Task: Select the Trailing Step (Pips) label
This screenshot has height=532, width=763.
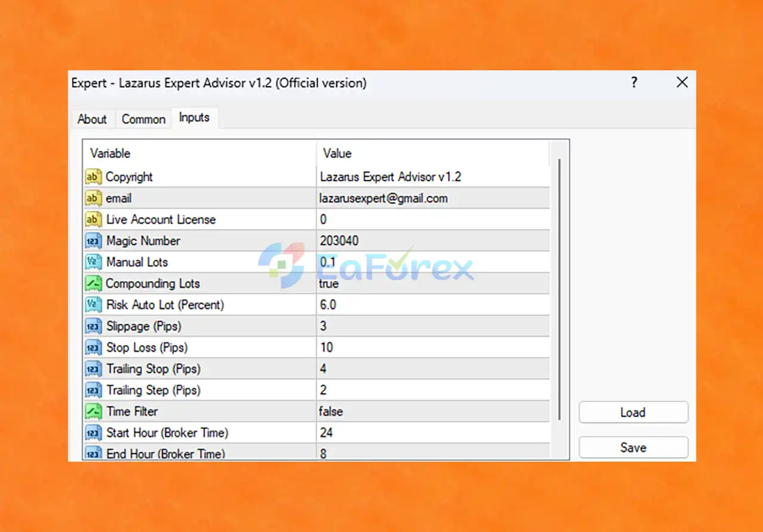Action: tap(153, 390)
